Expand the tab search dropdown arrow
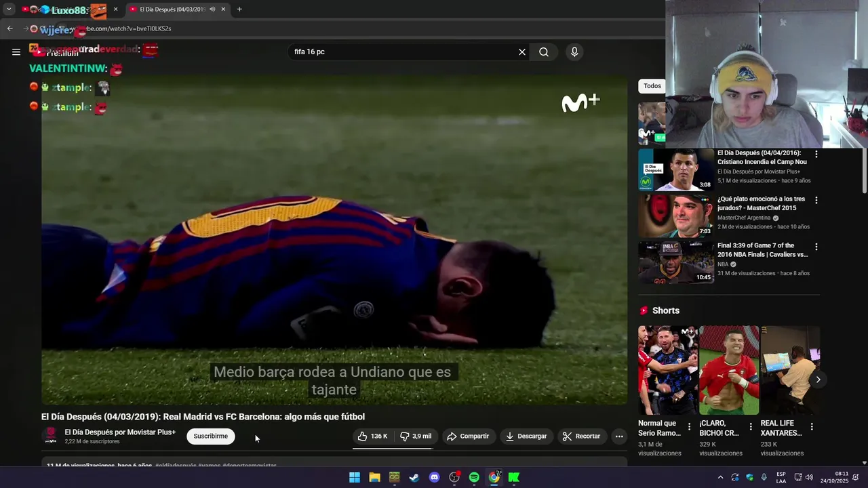The height and width of the screenshot is (488, 868). [x=9, y=9]
